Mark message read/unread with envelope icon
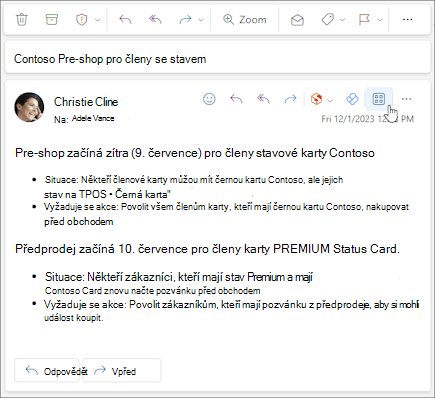This screenshot has width=435, height=398. click(x=297, y=20)
